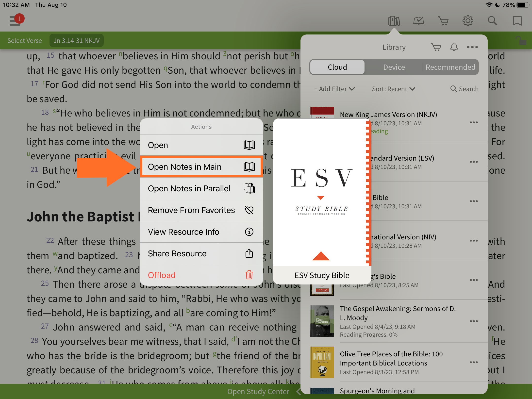Choose Remove From Favorites

coord(201,210)
